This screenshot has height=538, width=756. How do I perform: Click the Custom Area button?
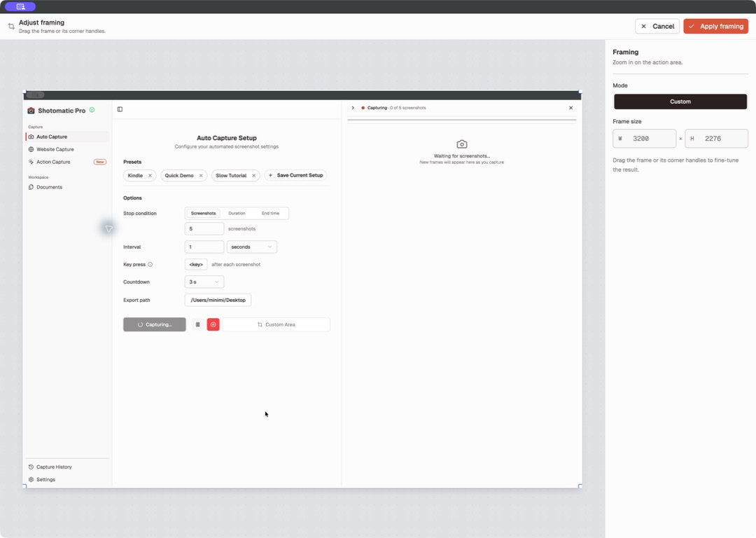[x=276, y=324]
